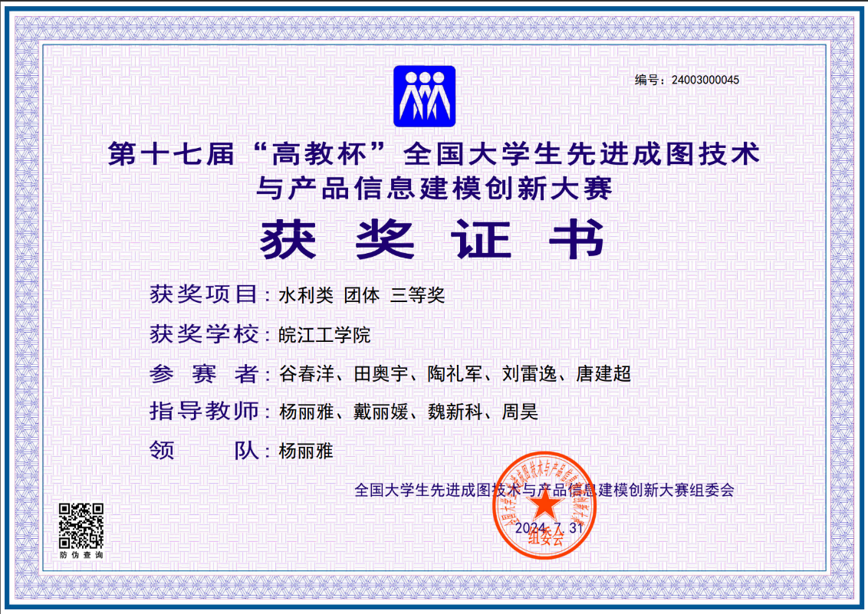This screenshot has width=868, height=614.
Task: Select the certificate number 24003000045
Action: click(x=705, y=79)
